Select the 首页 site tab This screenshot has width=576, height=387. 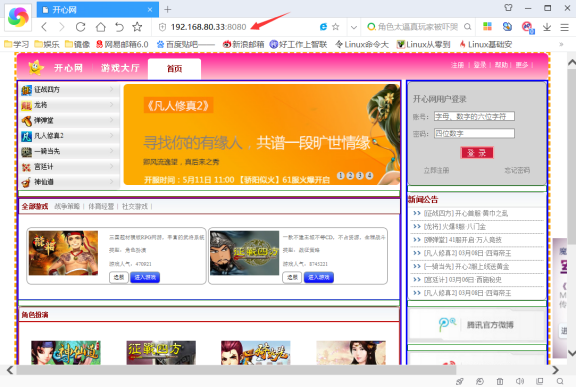click(174, 69)
